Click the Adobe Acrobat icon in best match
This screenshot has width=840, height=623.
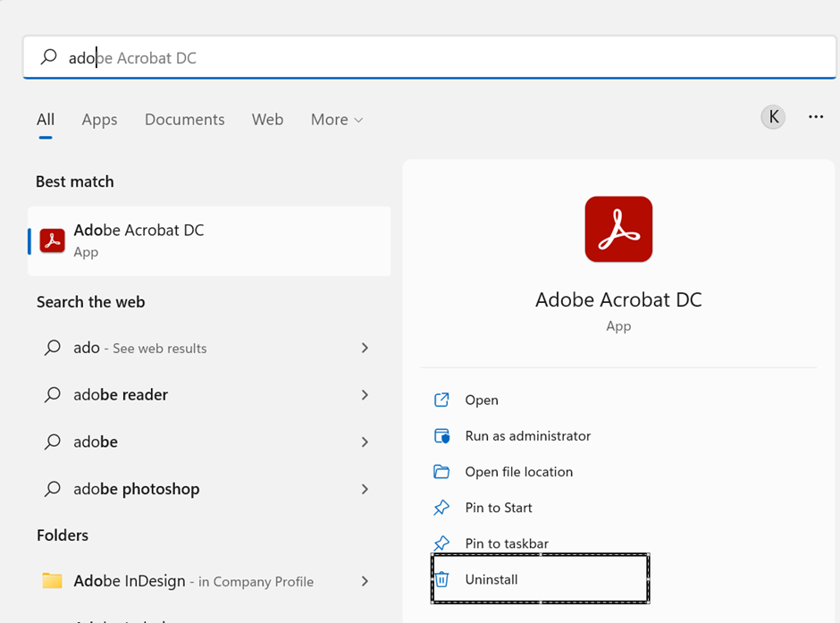pos(53,240)
